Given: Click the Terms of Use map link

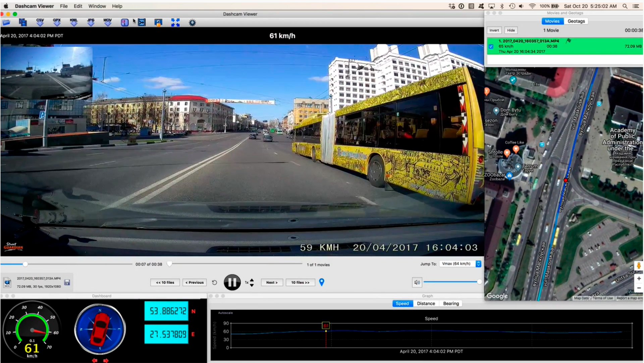Looking at the screenshot, I should [603, 298].
